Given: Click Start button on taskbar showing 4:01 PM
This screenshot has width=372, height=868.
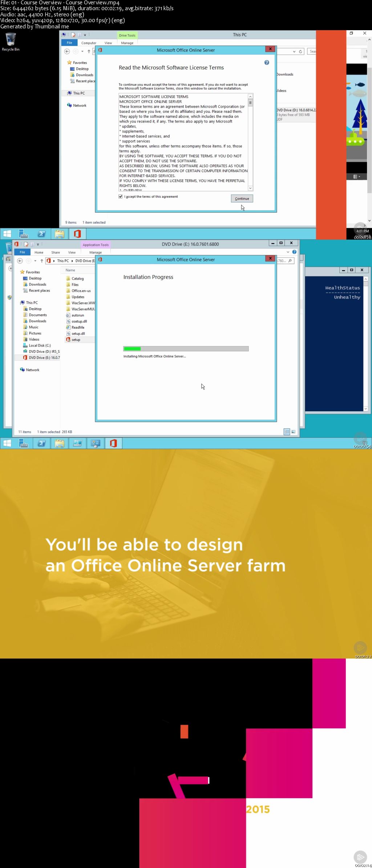Looking at the screenshot, I should [x=7, y=234].
